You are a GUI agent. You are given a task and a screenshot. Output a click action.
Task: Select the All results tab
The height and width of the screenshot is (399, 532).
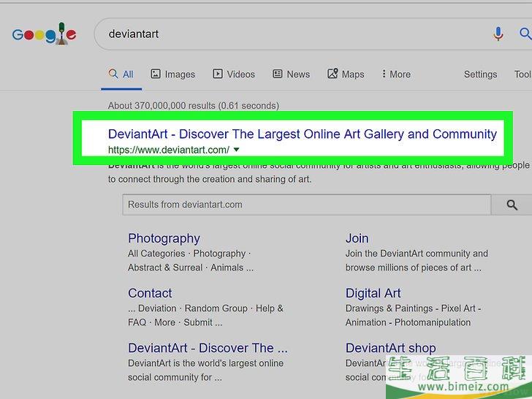pyautogui.click(x=121, y=74)
